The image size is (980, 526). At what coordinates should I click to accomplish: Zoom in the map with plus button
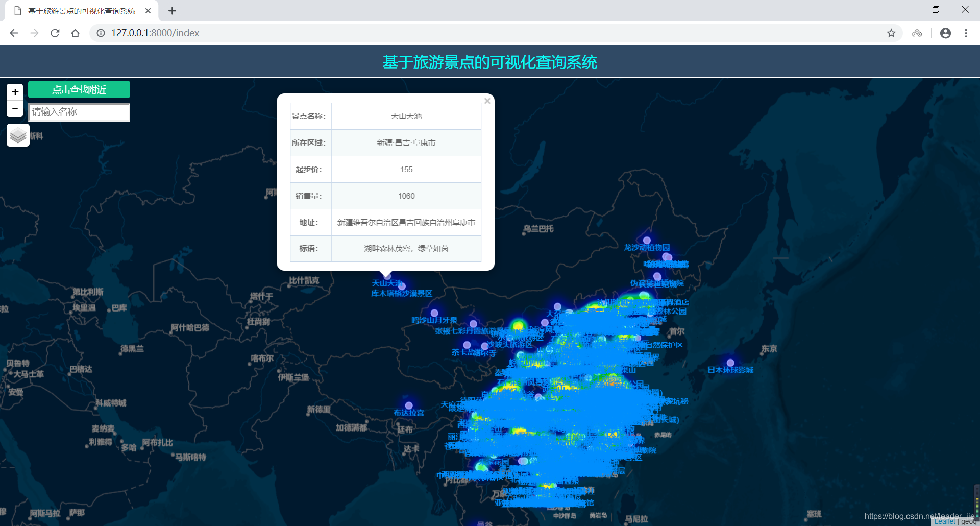[x=15, y=92]
